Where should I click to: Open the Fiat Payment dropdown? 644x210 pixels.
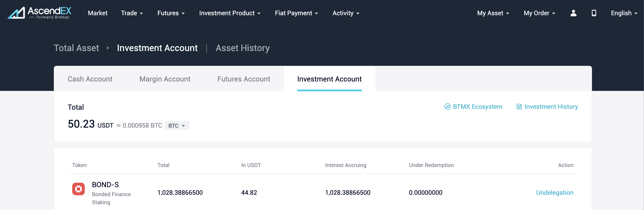click(296, 13)
